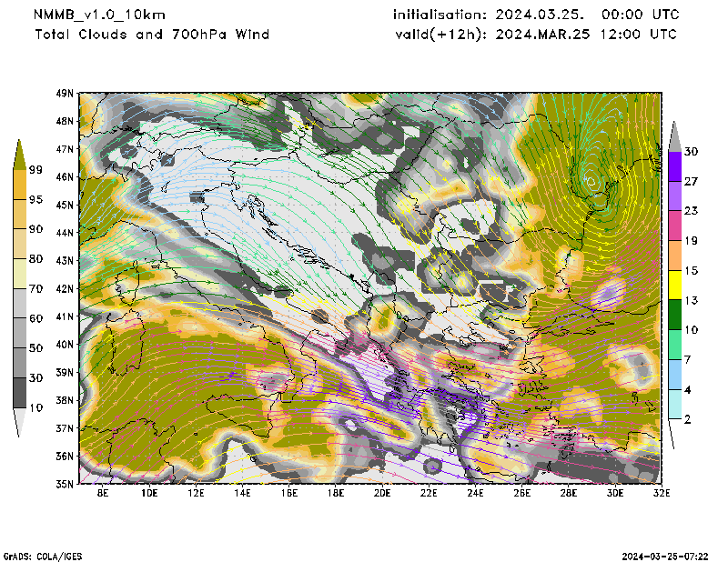Click the NMMB_v1.0_10km model title
The image size is (728, 562).
(x=95, y=15)
